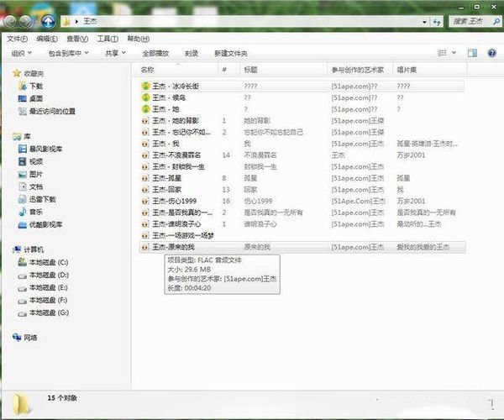Open 桌面 in the sidebar
The width and height of the screenshot is (504, 420).
[x=32, y=98]
